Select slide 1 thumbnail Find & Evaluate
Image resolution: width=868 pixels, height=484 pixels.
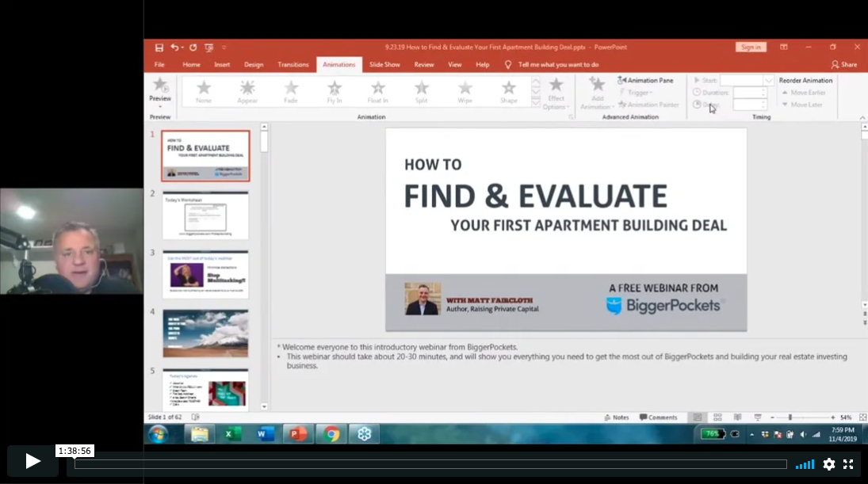point(205,156)
